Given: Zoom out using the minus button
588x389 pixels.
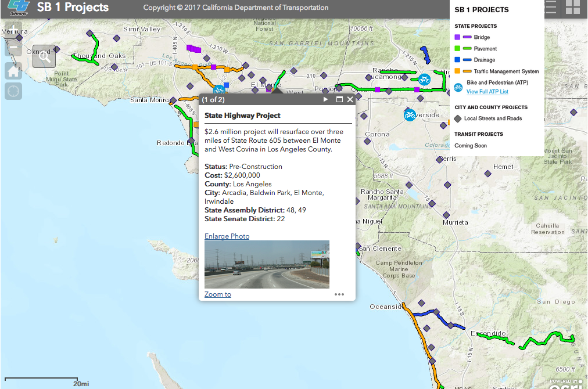Looking at the screenshot, I should (13, 48).
